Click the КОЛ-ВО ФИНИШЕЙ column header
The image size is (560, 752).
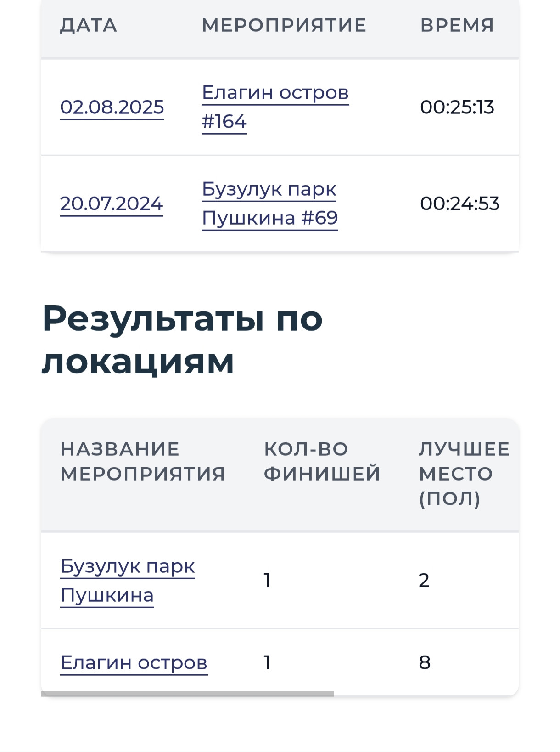pos(322,461)
